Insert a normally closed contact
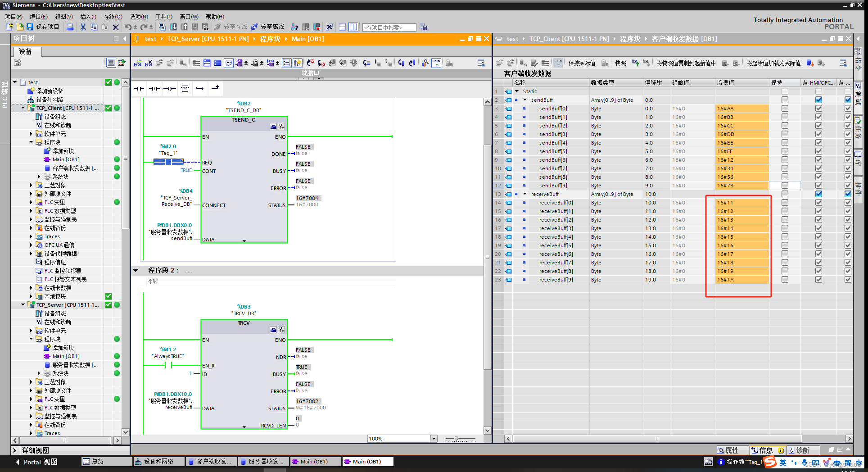868x472 pixels. [x=154, y=89]
